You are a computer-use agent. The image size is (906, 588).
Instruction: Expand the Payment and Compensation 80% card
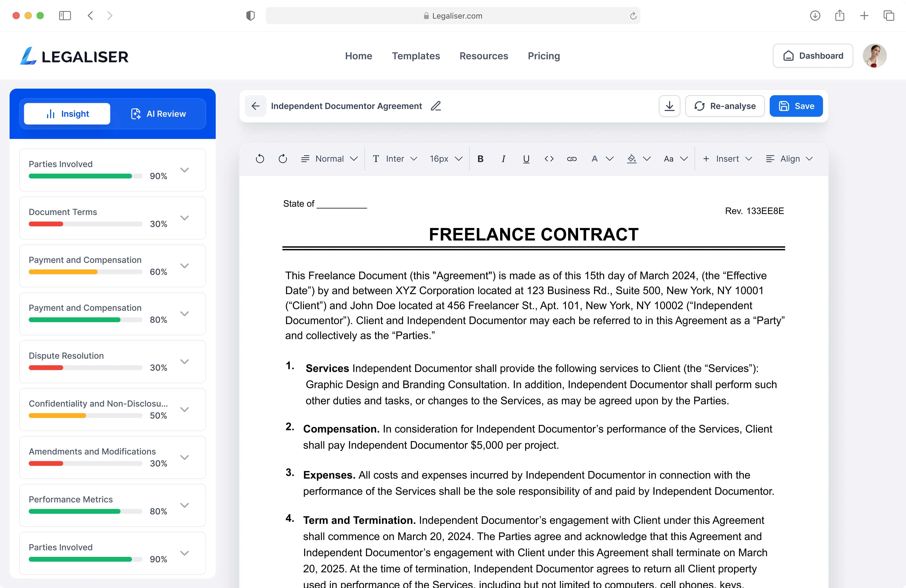pos(184,314)
